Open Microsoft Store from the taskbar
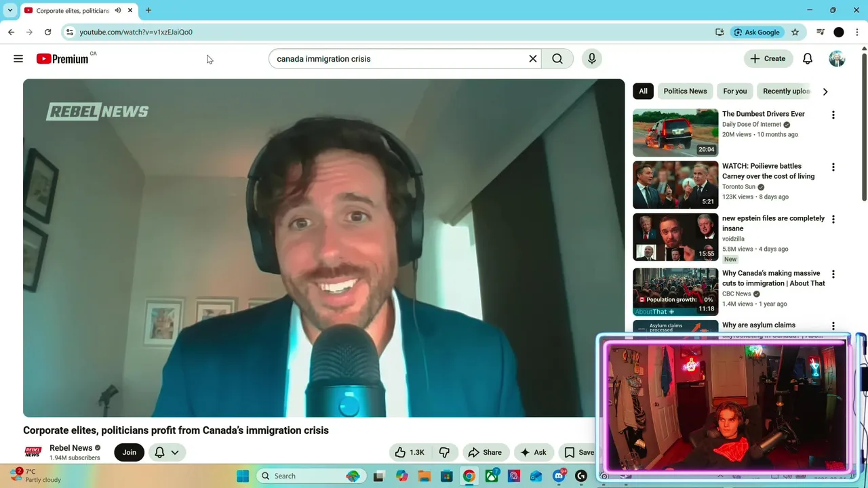 point(447,476)
